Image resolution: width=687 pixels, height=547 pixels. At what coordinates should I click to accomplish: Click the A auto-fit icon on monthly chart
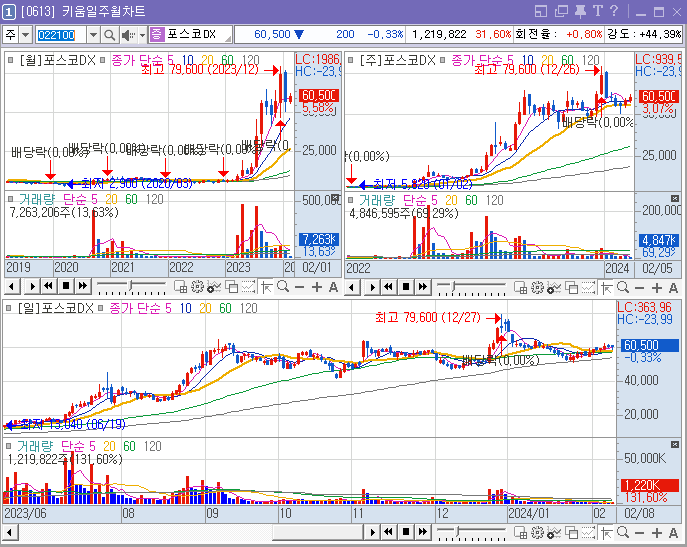coord(333,288)
